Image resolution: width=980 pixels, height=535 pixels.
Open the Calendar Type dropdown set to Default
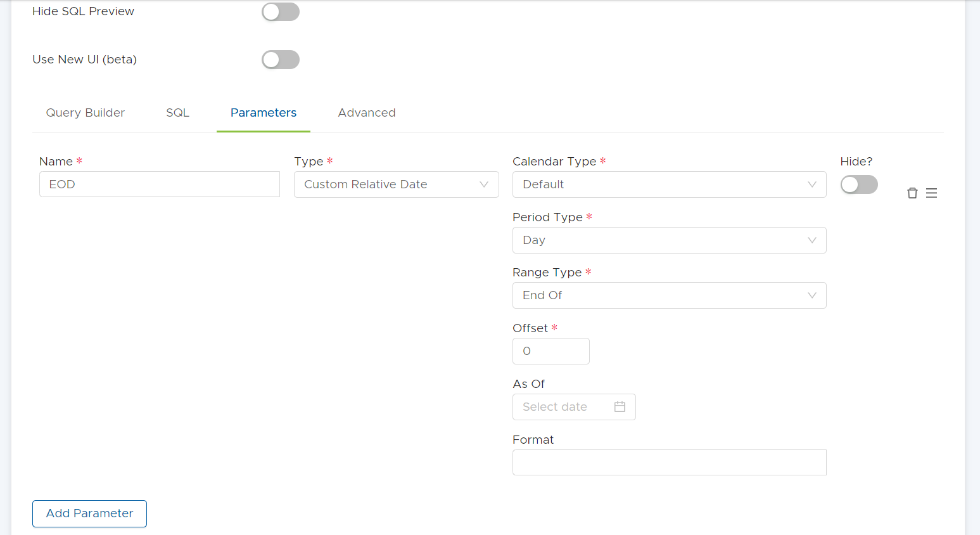click(670, 184)
